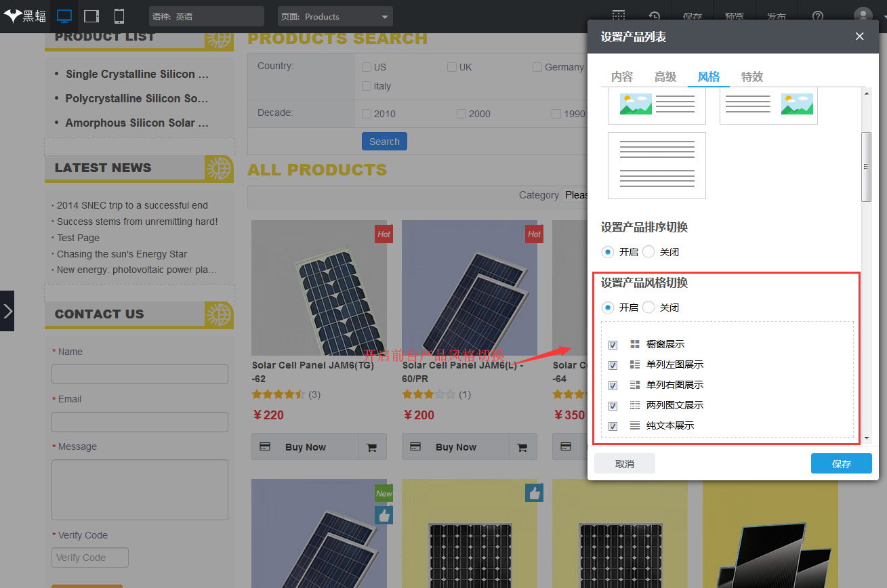Open the Category dropdown in All Products
The image size is (887, 588).
point(575,195)
